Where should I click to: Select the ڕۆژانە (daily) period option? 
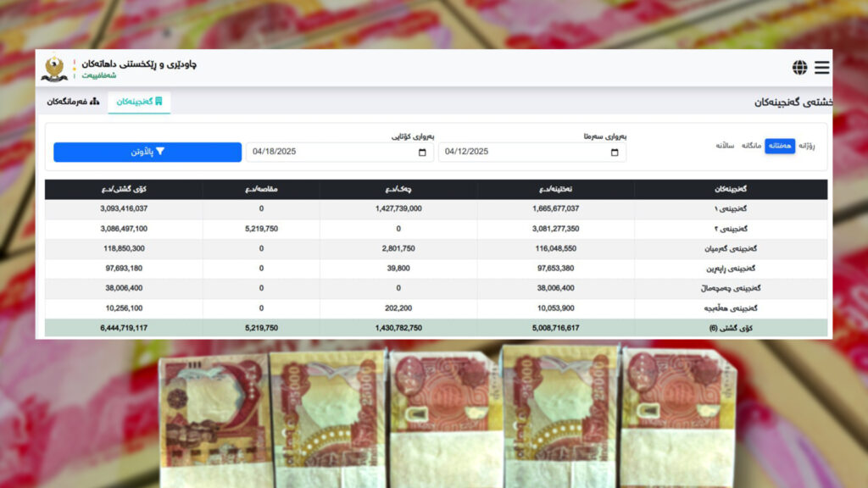point(806,146)
